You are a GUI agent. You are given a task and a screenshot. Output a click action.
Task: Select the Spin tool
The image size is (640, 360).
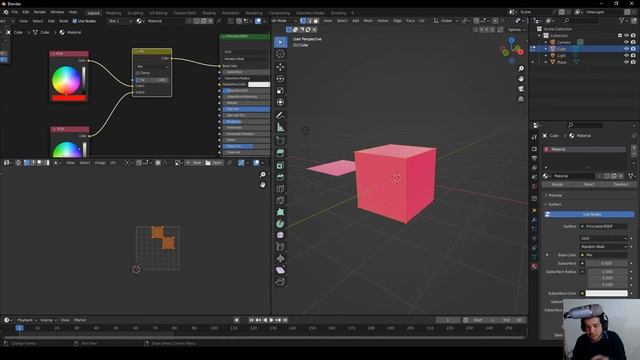coord(280,224)
